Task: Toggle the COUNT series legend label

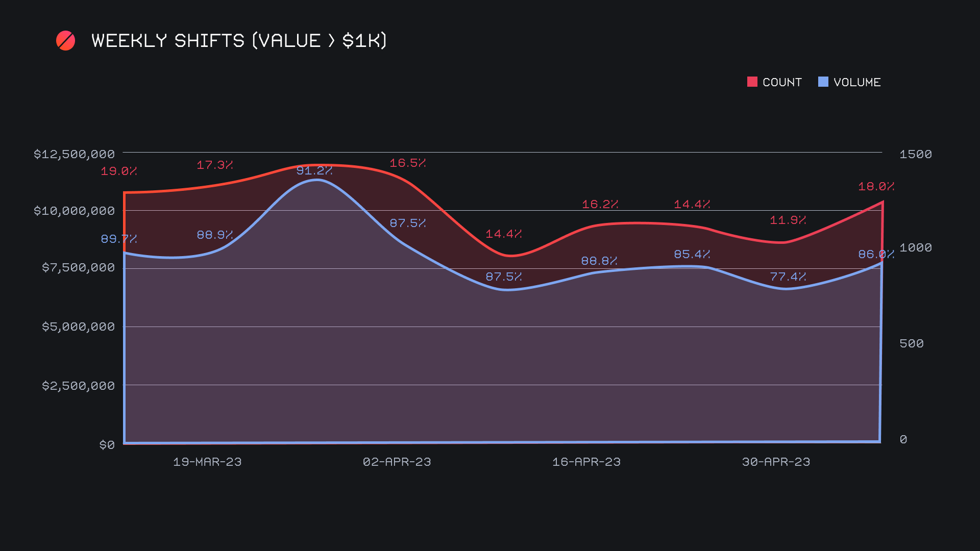Action: 782,82
